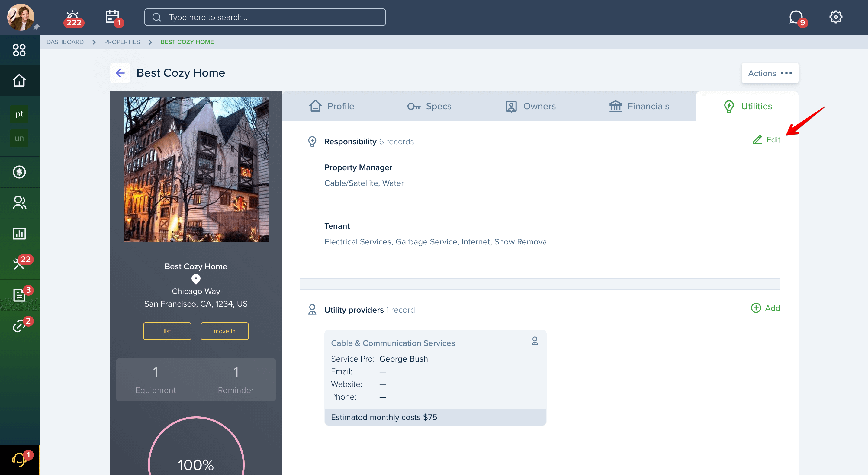Focus the 'Type here to search' field

tap(265, 17)
